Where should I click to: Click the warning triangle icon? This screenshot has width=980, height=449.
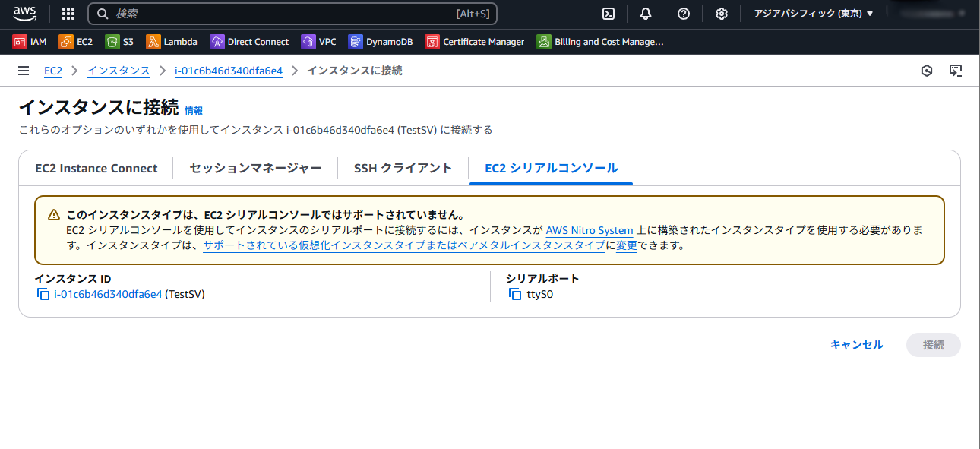pos(54,215)
